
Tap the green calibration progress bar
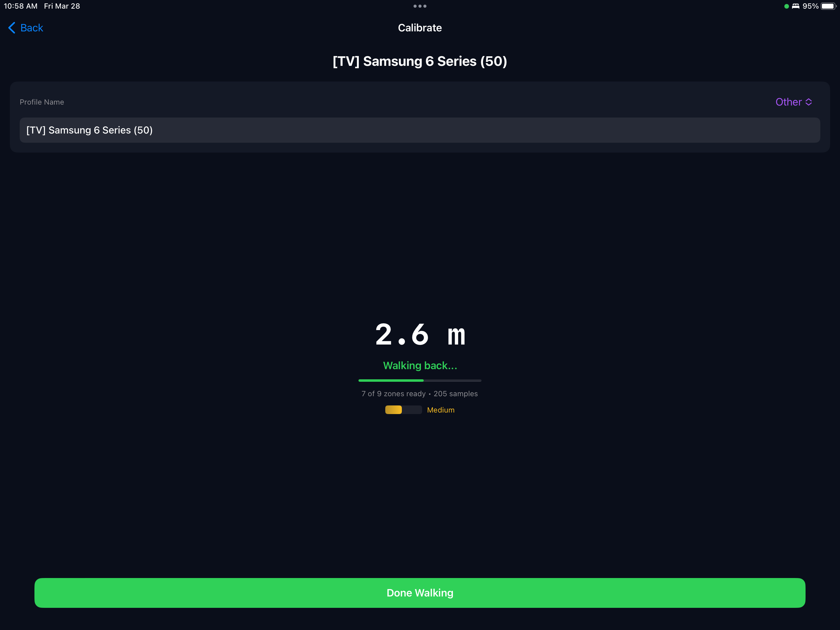[x=420, y=380]
